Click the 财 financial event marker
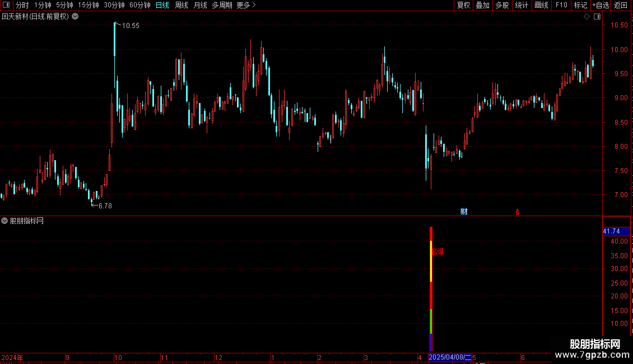The image size is (633, 364). coord(464,212)
